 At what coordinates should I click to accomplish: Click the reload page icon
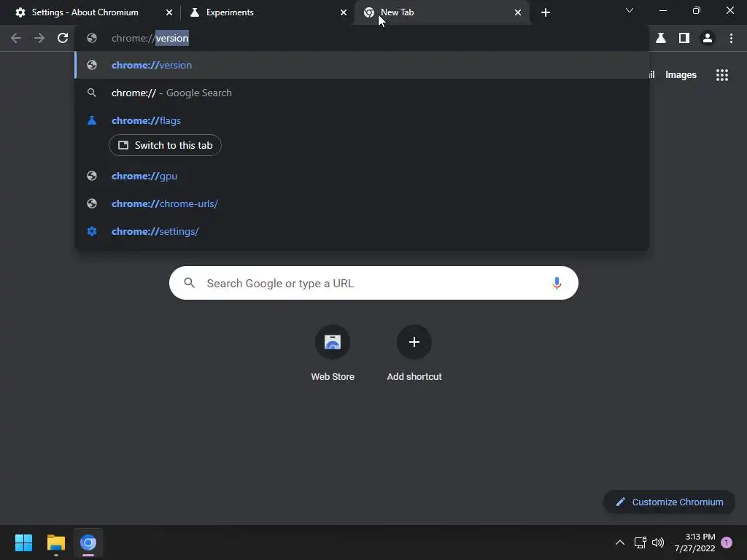63,38
